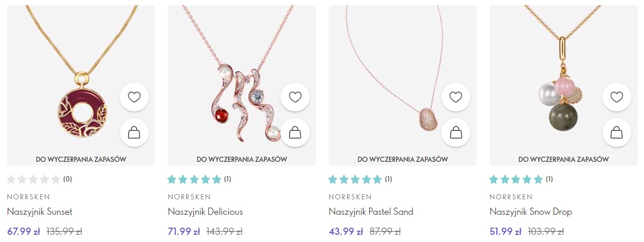Viewport: 644px width, 242px height.
Task: Save Naszyjnik Snow Drop to wishlist
Action: 617,97
